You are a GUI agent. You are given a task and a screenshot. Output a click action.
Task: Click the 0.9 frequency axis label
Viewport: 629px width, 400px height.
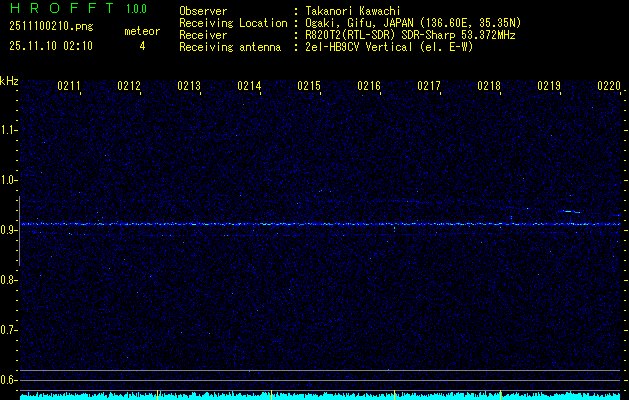pos(9,230)
